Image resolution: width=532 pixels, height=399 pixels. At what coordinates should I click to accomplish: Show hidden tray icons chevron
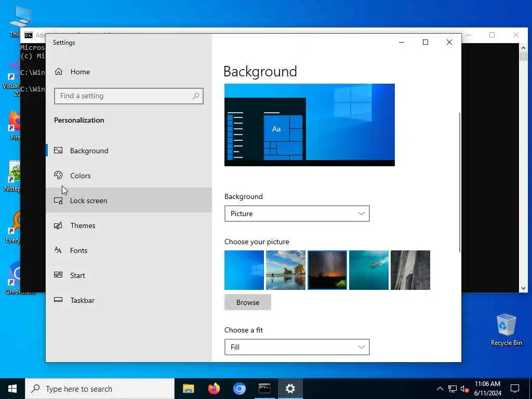440,389
